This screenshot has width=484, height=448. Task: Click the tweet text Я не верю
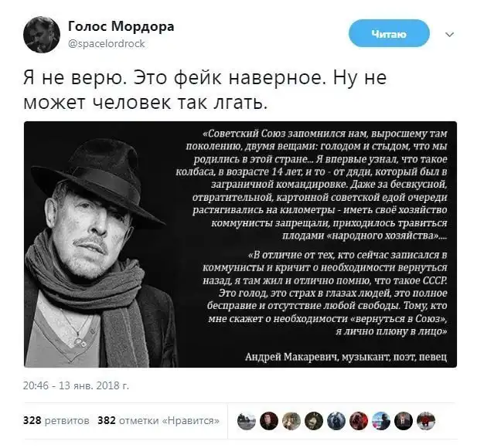pos(75,77)
